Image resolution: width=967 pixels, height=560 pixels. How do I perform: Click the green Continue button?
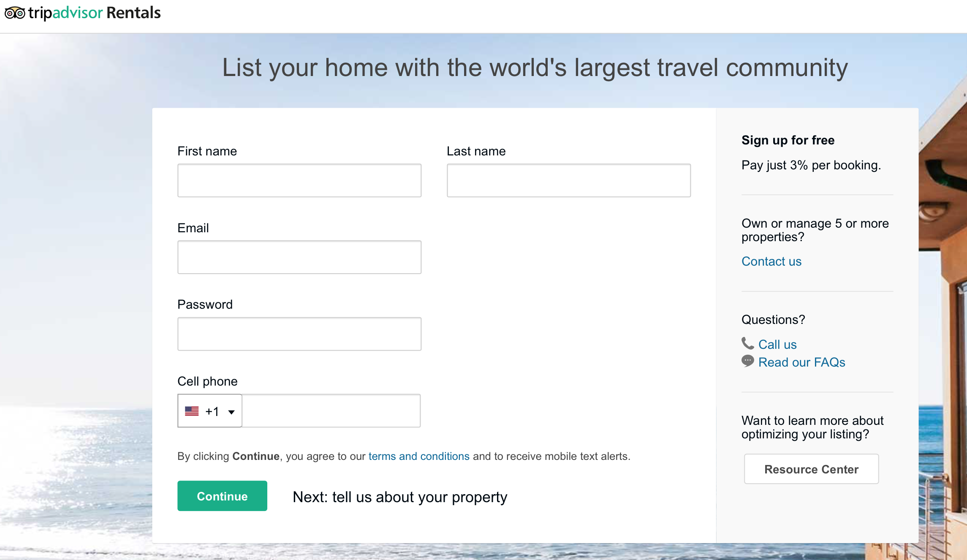pos(222,496)
